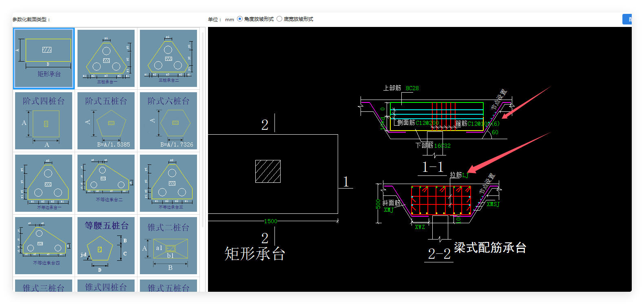Screen dimensions: 644x304
Task: Select the 三桩承台二 section thumbnail
Action: click(168, 58)
